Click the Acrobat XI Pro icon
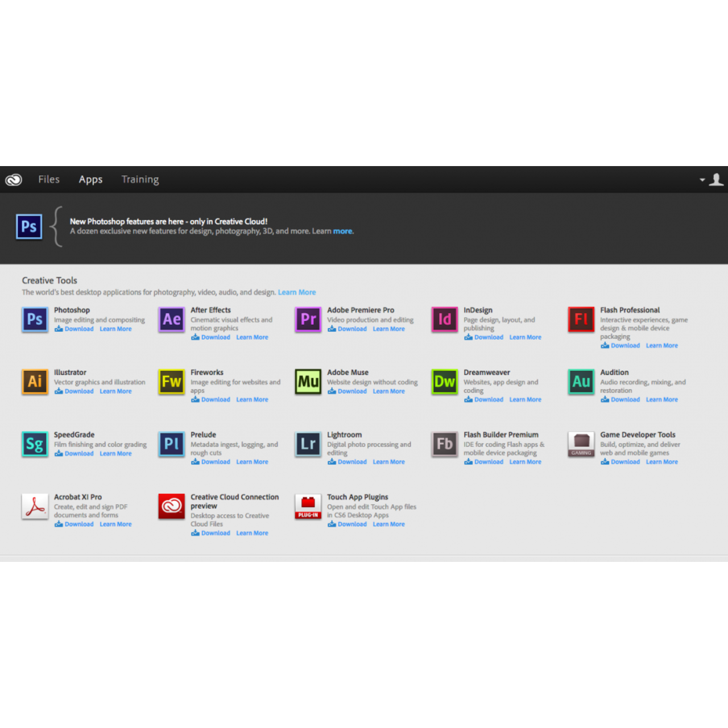 click(x=35, y=506)
